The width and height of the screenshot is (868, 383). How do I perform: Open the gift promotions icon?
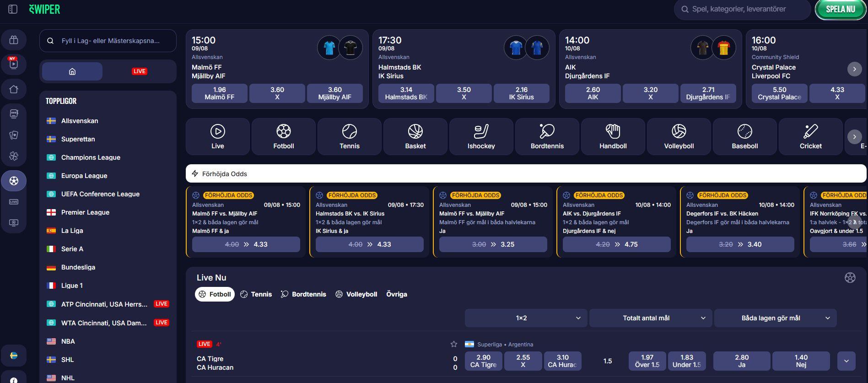coord(14,40)
